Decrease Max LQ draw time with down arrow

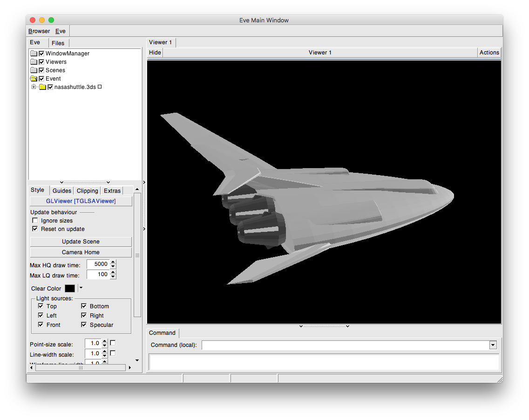[x=113, y=277]
